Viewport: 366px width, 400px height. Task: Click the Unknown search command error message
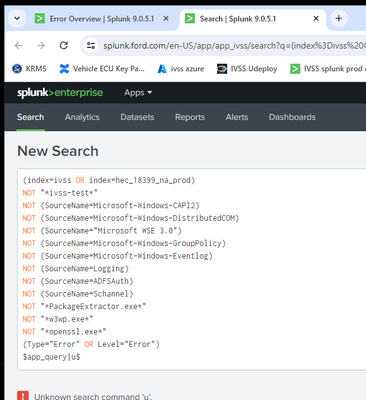tap(93, 397)
